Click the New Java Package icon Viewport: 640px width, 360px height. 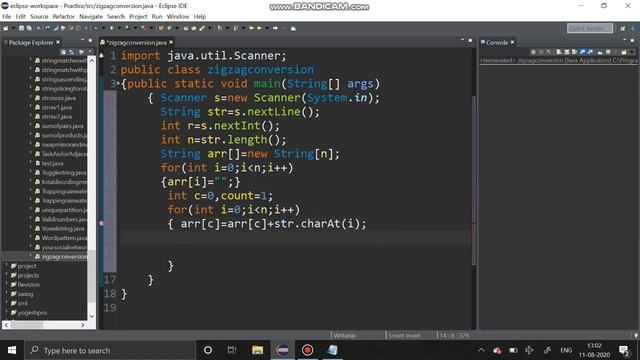point(160,28)
